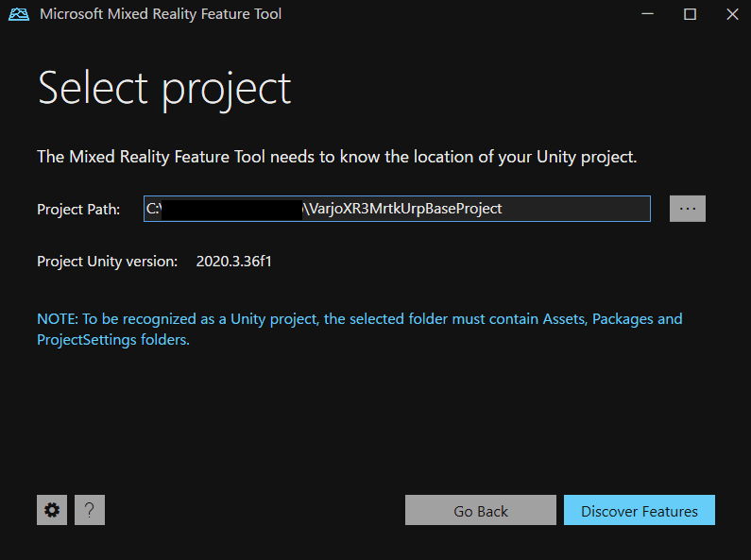Browse for project folder with ellipsis button
The width and height of the screenshot is (751, 560).
[688, 209]
